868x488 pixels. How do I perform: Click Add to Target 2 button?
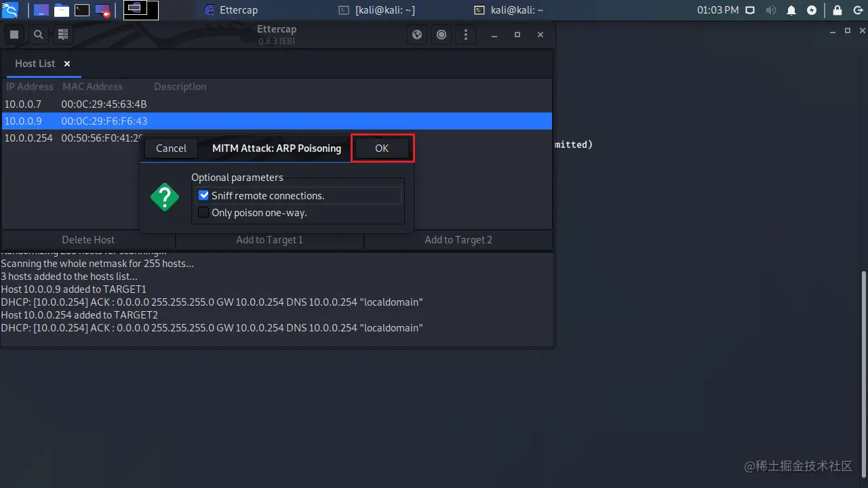click(458, 240)
